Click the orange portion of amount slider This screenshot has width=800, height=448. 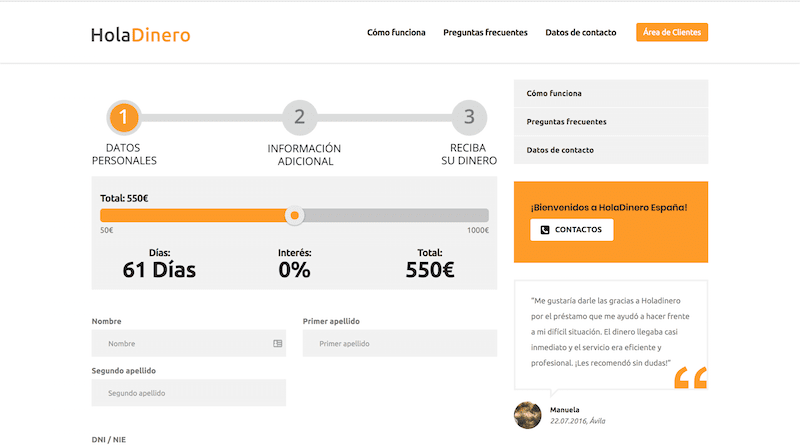[x=193, y=215]
